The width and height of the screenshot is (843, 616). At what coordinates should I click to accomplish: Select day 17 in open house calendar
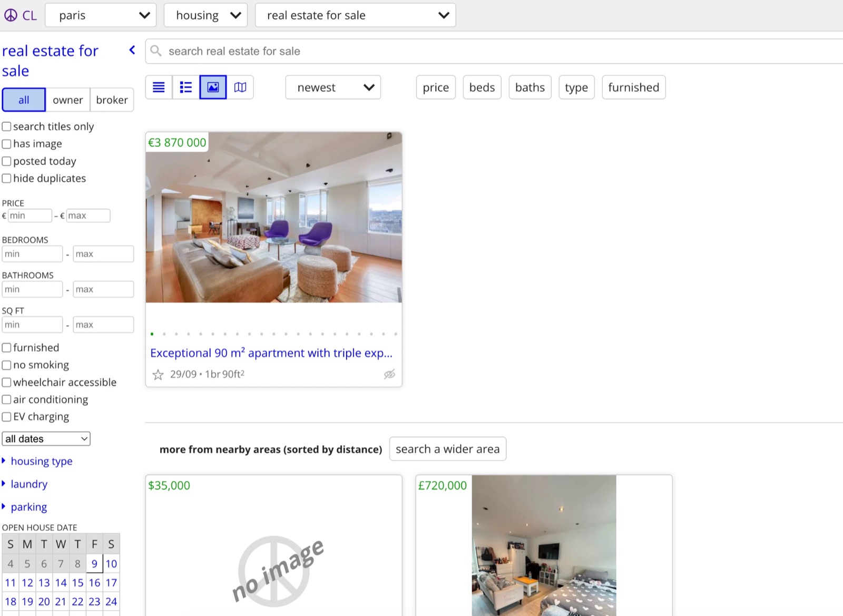[111, 583]
